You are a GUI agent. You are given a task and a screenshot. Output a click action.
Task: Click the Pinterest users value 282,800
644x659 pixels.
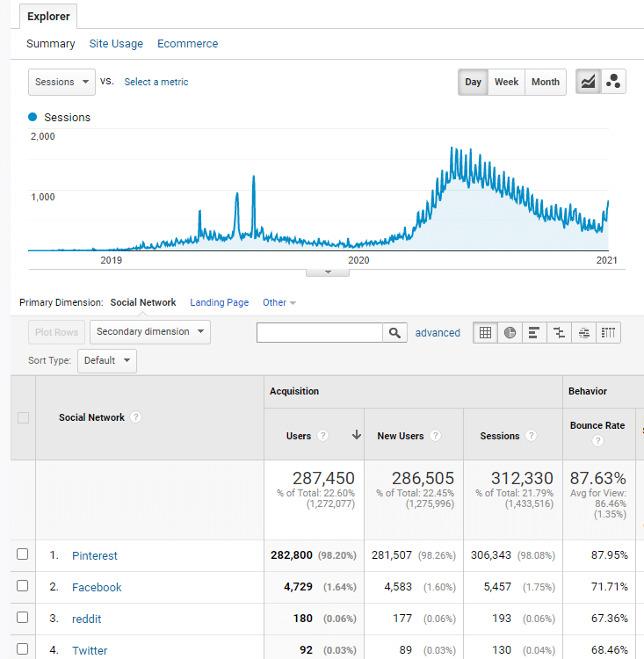click(292, 555)
